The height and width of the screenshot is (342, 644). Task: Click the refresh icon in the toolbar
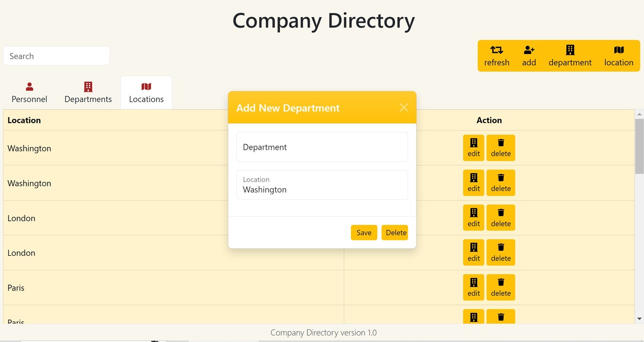[x=496, y=50]
